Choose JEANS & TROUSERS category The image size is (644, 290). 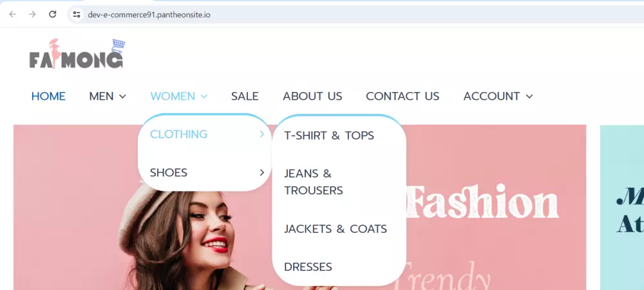(x=314, y=182)
